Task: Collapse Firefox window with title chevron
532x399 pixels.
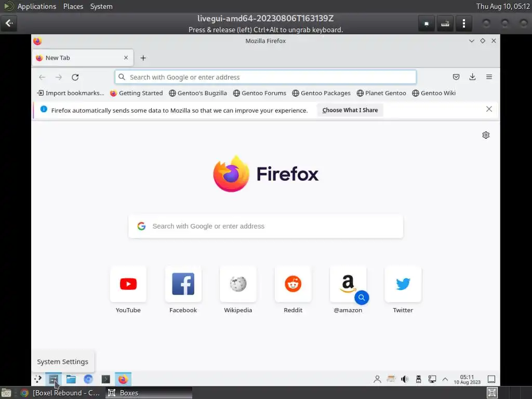Action: [x=472, y=41]
